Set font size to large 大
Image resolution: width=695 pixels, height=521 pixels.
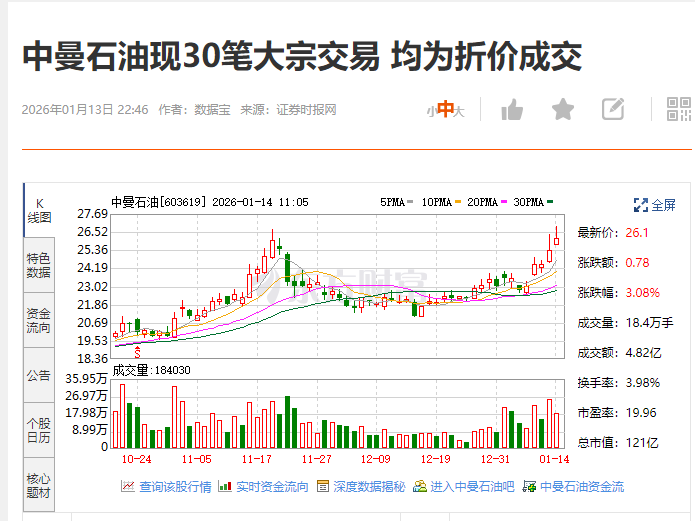tap(459, 111)
